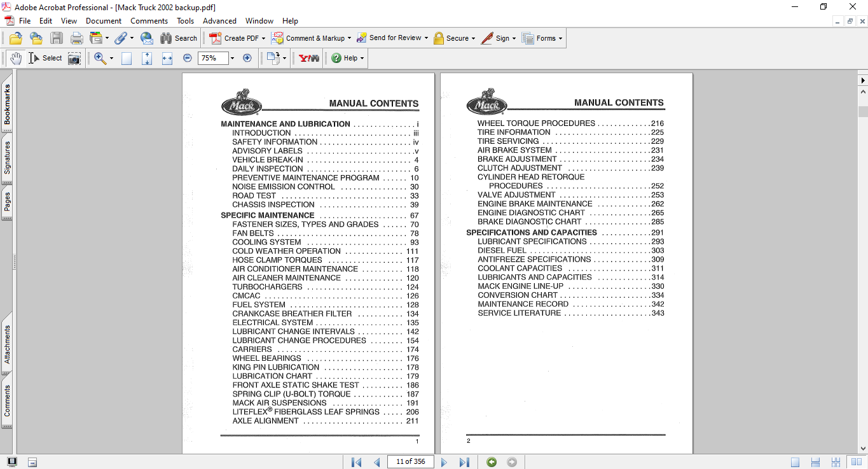Switch to Single Page layout
868x469 pixels.
click(x=796, y=462)
